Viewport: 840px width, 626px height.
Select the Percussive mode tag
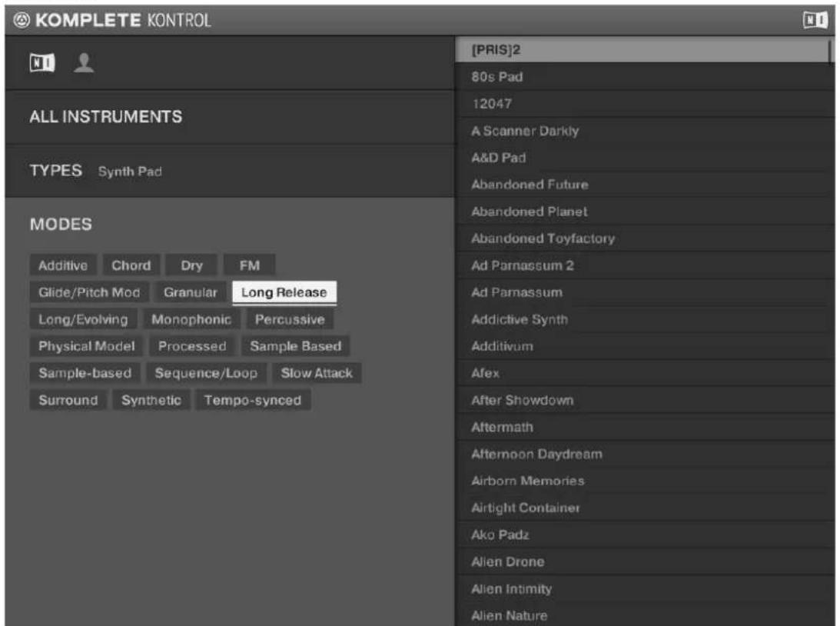tap(290, 319)
